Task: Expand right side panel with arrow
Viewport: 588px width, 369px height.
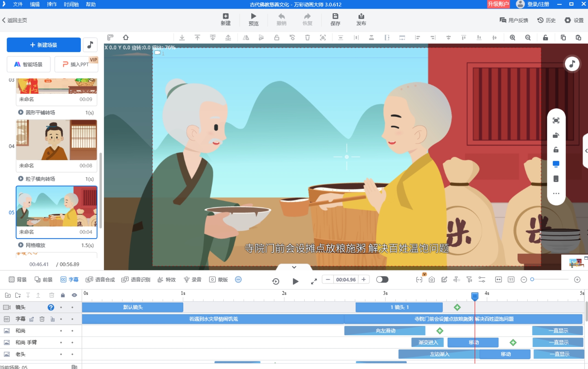Action: point(586,151)
